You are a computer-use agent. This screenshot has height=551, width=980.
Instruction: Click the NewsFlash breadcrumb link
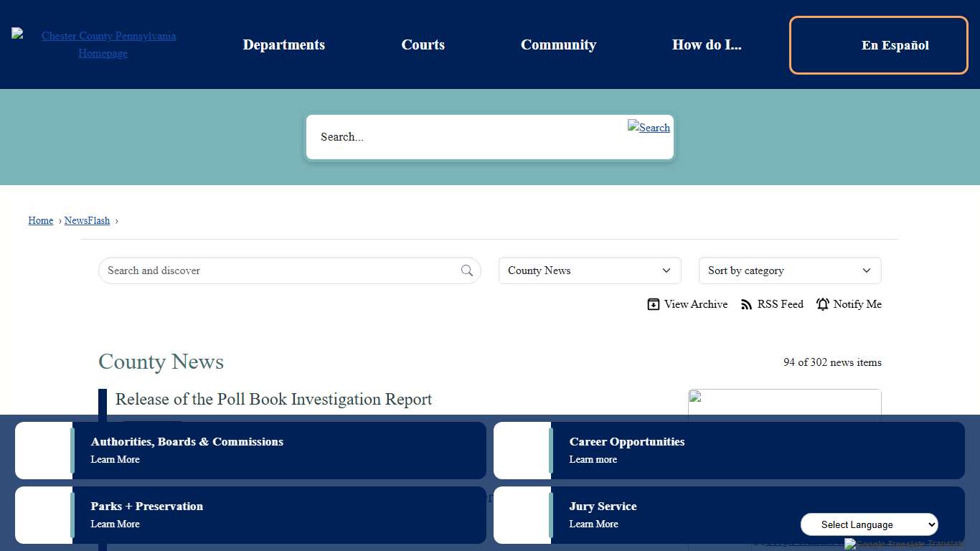tap(87, 220)
